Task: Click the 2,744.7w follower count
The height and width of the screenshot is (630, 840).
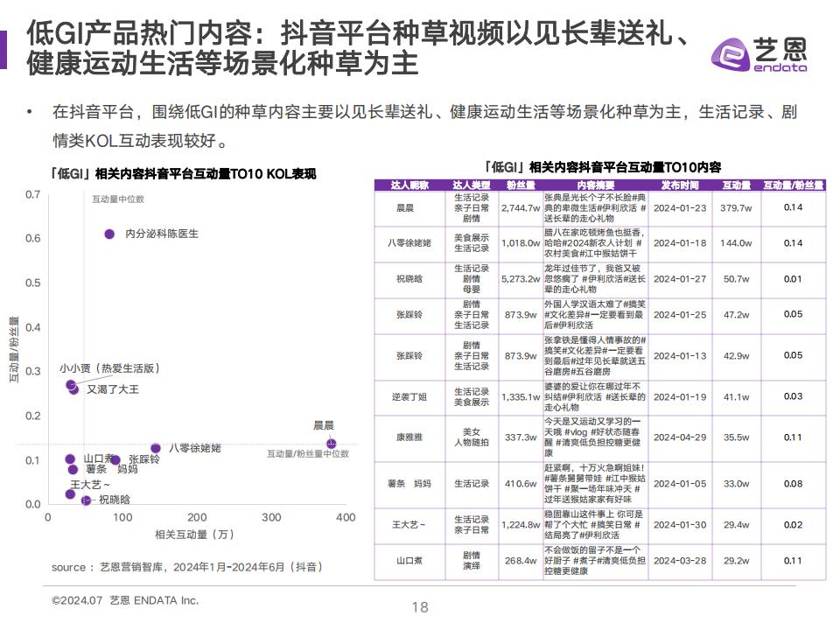Action: coord(521,208)
